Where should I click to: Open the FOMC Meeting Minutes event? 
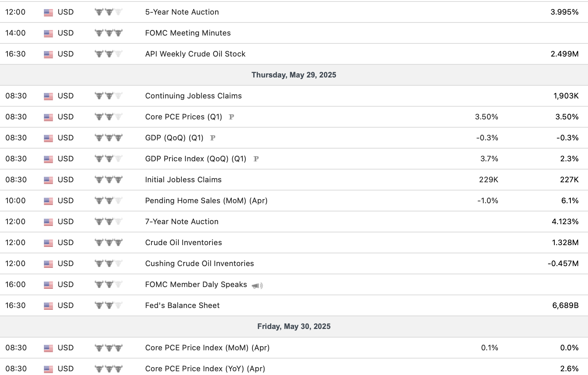[x=188, y=33]
